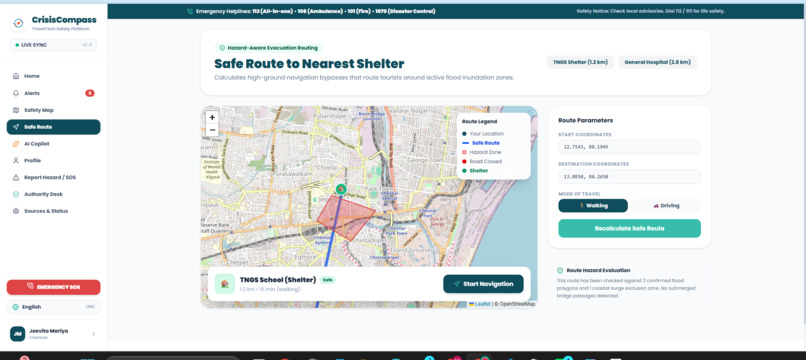Click the 'Safe Route to Nearest Shelter' heading

tap(309, 64)
